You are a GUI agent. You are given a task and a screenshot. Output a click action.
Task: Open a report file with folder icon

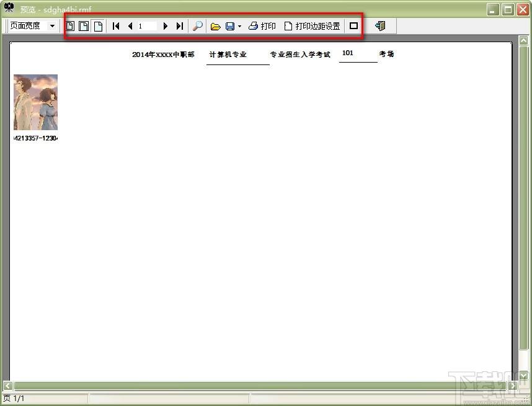[215, 27]
